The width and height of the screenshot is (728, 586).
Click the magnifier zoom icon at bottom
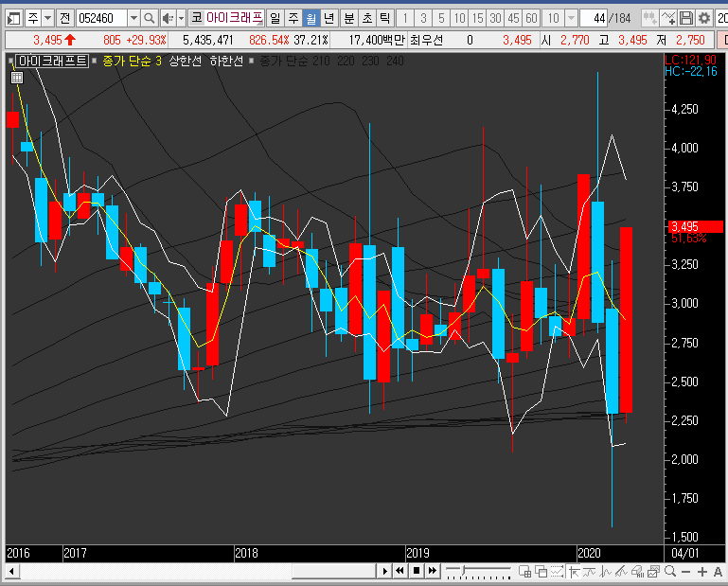(x=670, y=571)
